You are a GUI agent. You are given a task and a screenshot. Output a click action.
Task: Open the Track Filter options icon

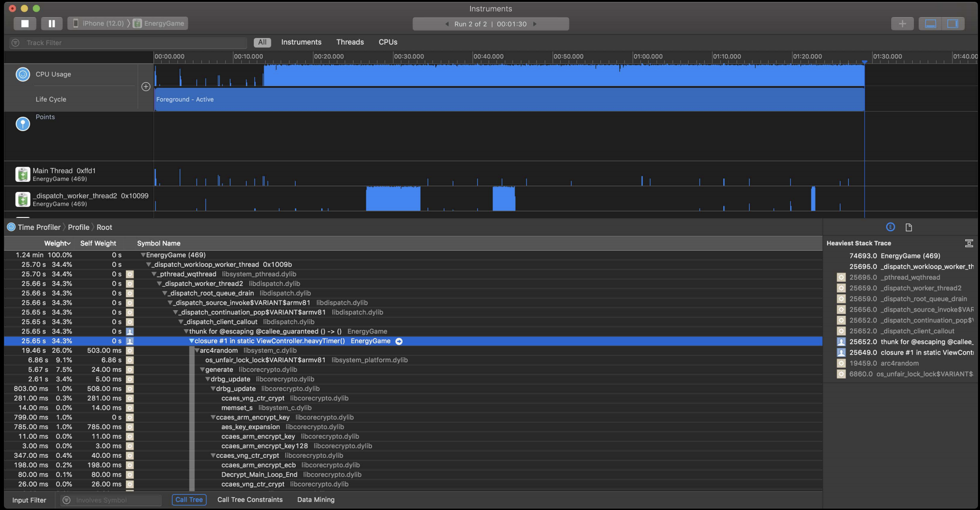[16, 43]
